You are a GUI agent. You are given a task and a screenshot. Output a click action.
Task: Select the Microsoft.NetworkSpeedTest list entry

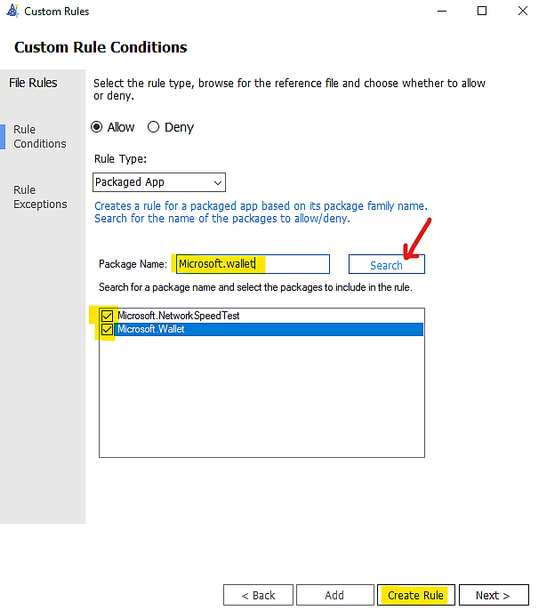pos(178,316)
